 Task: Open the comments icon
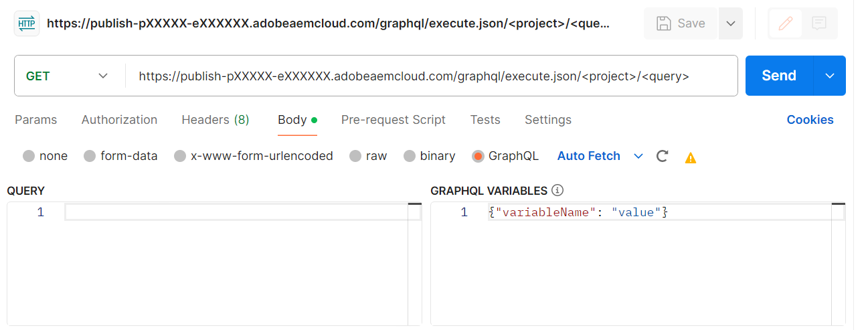[818, 23]
